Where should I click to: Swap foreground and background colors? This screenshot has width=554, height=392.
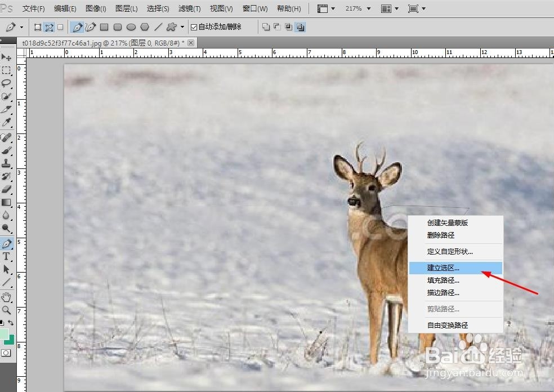coord(11,322)
